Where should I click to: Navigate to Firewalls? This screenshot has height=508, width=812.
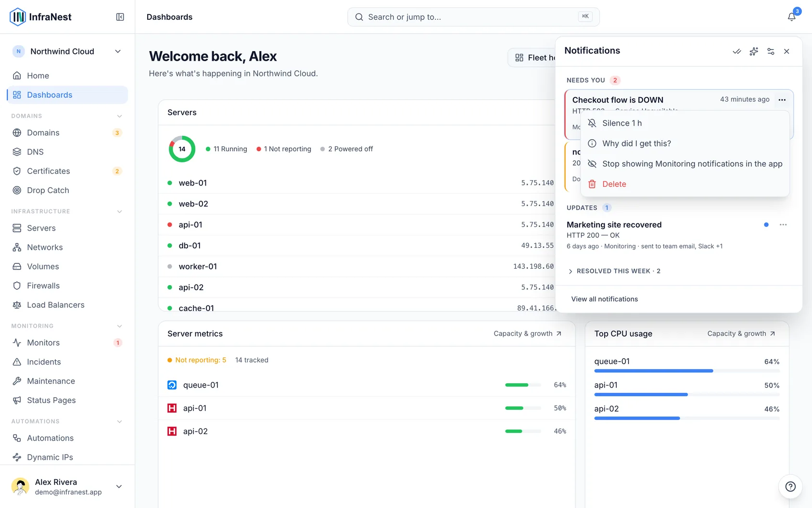coord(67,286)
